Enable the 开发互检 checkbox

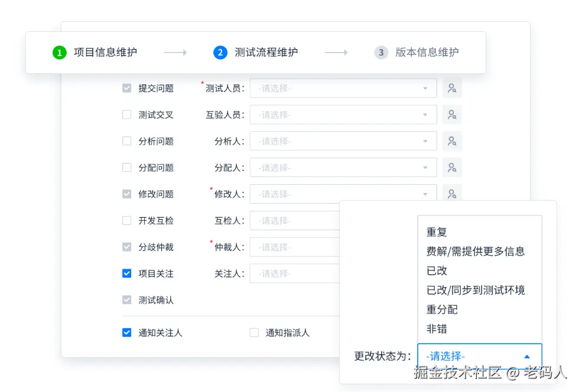126,220
